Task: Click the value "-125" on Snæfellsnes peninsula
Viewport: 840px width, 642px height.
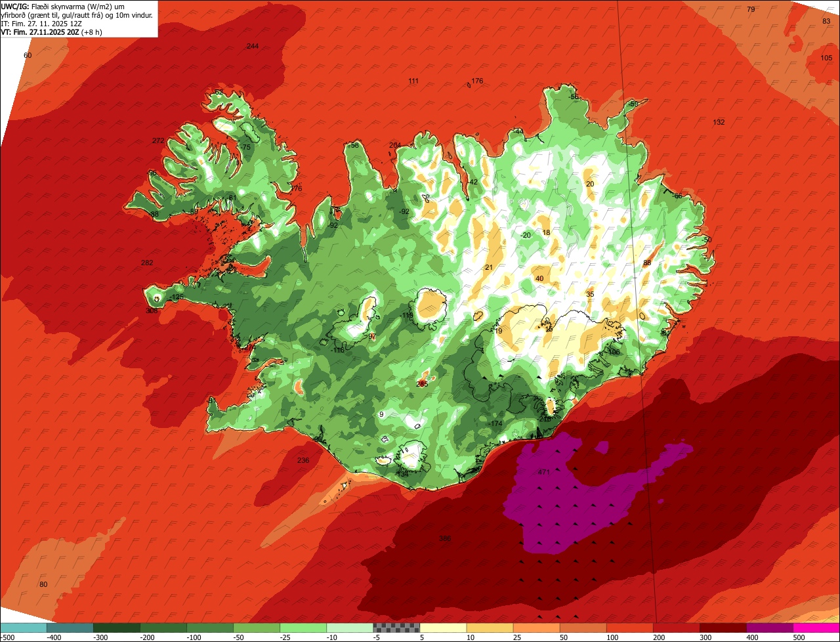Action: coord(176,298)
